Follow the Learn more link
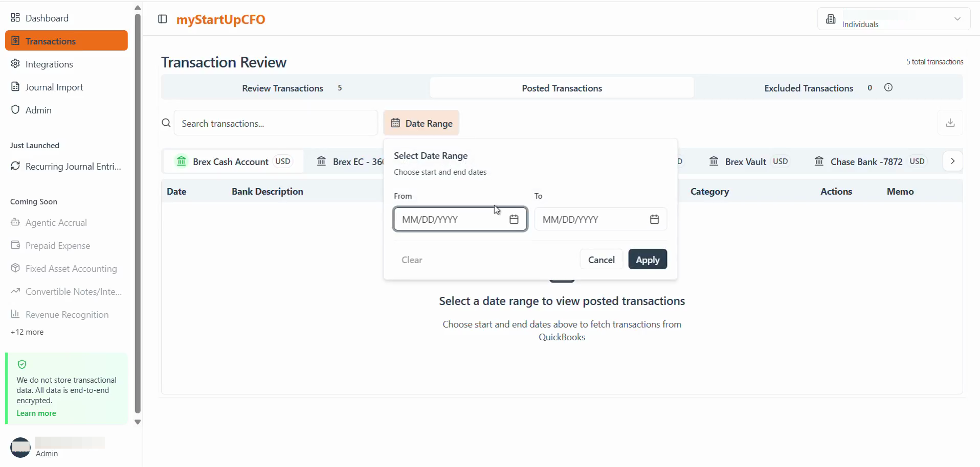This screenshot has width=980, height=467. coord(36,413)
